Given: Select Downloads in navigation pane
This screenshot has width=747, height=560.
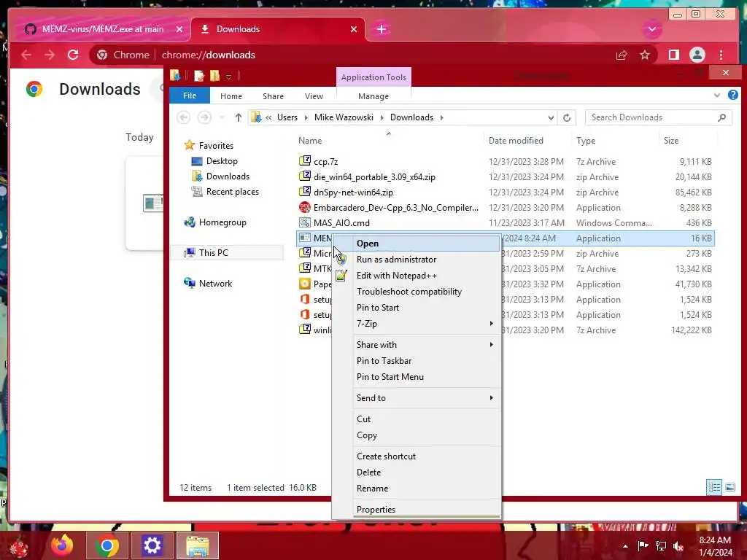Looking at the screenshot, I should pos(228,176).
